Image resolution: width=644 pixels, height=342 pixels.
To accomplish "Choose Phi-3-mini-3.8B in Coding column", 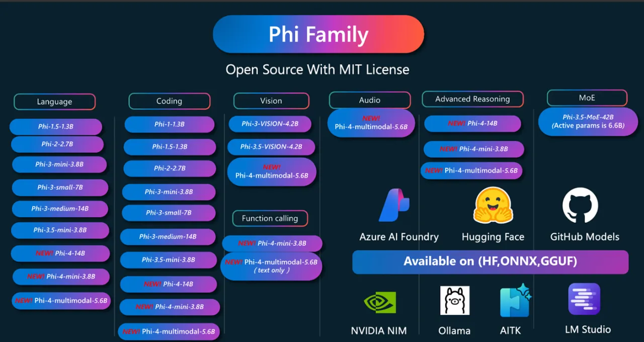I will coord(169,192).
